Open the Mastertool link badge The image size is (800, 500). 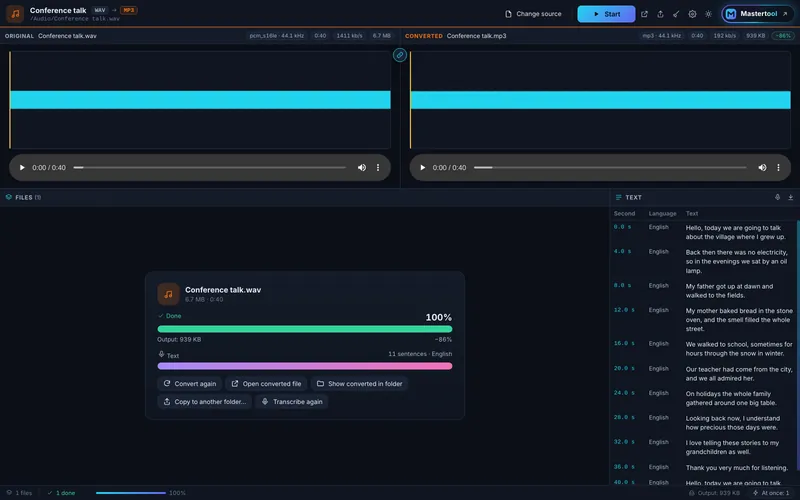pyautogui.click(x=757, y=14)
